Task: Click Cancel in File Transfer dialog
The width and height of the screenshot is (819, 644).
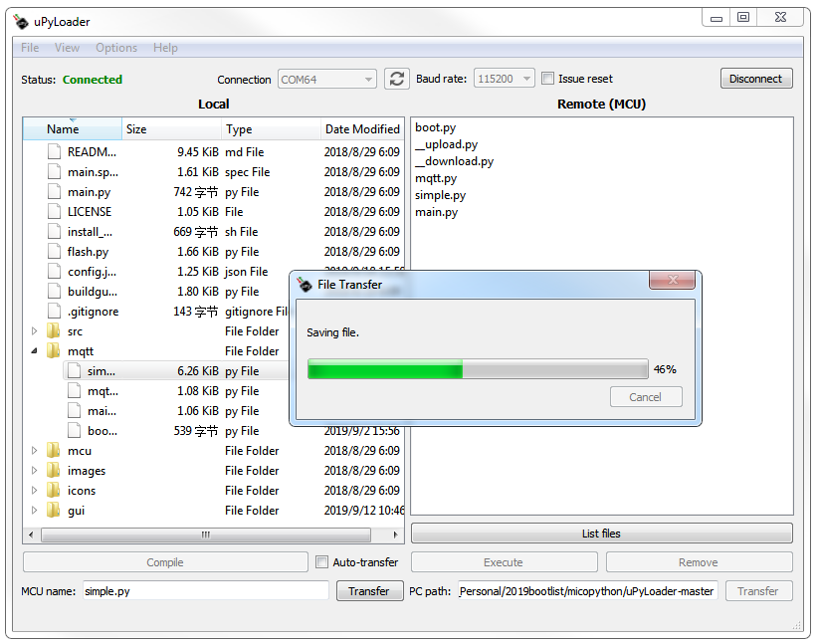Action: click(x=646, y=397)
